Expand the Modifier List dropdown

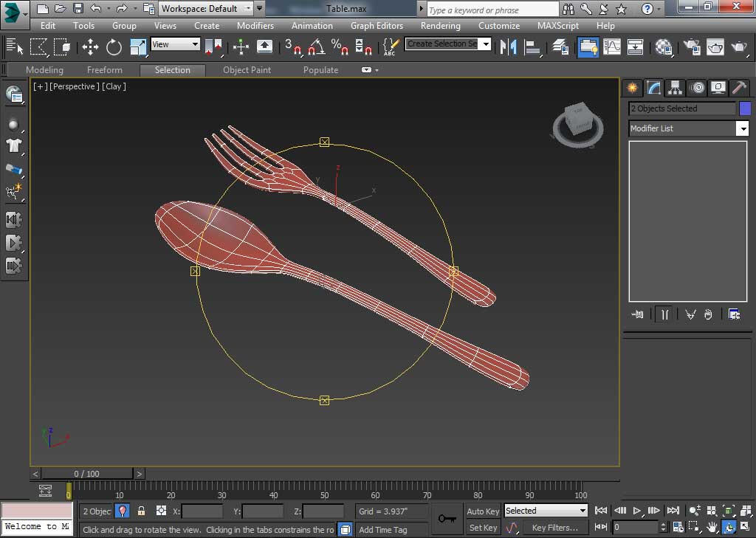(742, 128)
